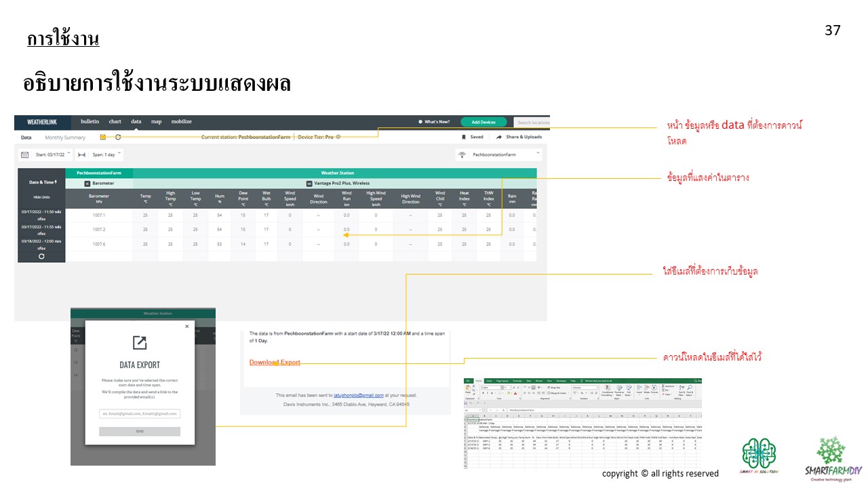This screenshot has width=868, height=488.
Task: Click the refresh icon beside Monthly Summary
Action: (118, 137)
